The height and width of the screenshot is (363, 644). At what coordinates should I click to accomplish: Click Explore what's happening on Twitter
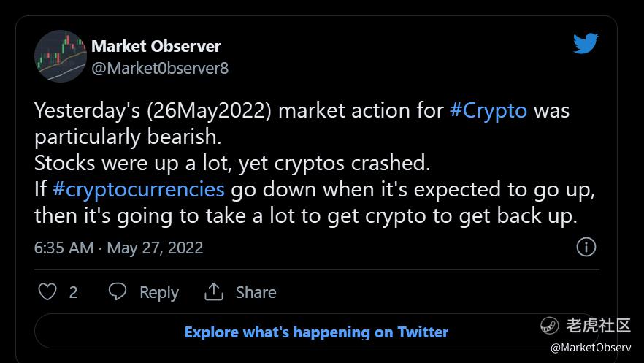316,332
